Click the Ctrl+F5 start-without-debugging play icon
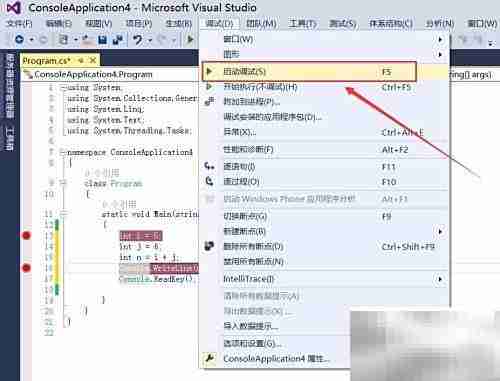500x381 pixels. click(x=209, y=87)
